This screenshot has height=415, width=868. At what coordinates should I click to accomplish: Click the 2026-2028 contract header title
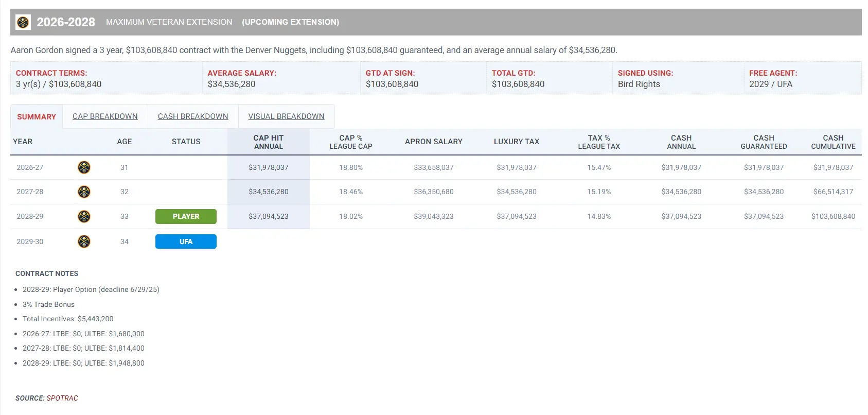[x=66, y=22]
